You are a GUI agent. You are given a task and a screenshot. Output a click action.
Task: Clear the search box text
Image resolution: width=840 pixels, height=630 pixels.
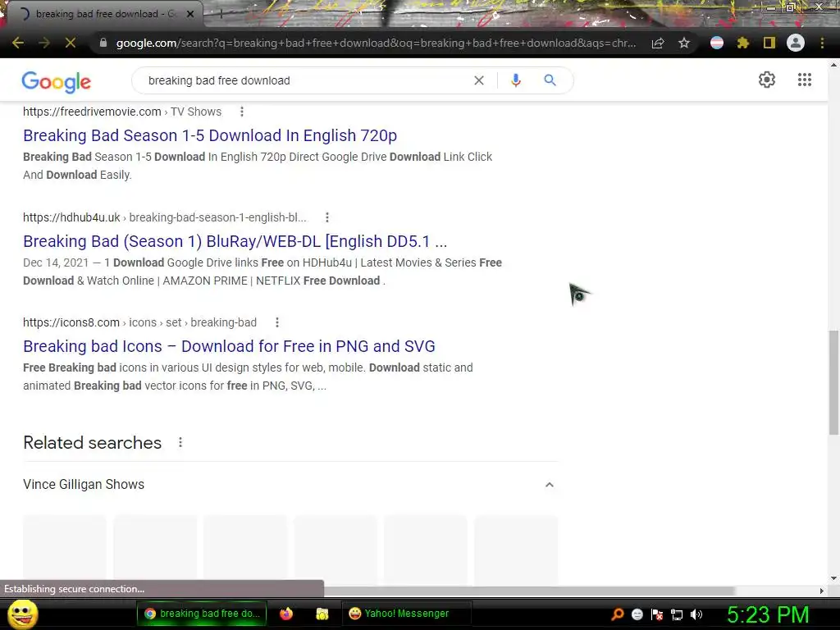(x=479, y=80)
